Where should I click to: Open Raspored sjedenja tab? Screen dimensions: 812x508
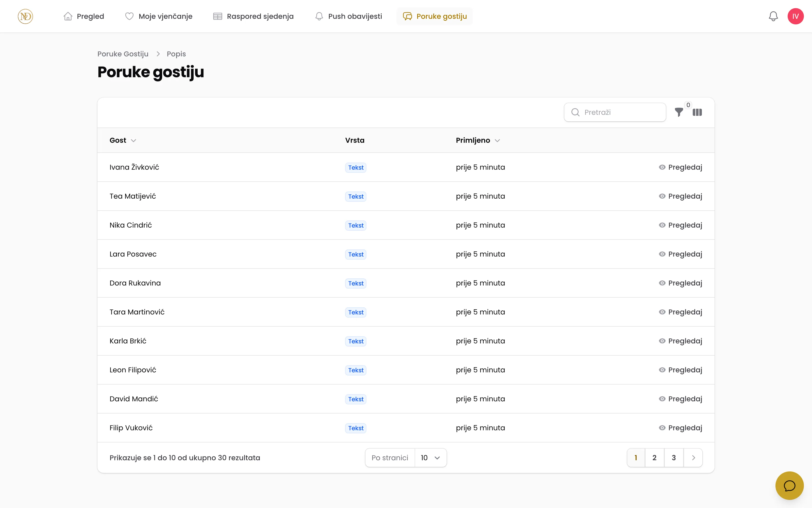coord(253,16)
